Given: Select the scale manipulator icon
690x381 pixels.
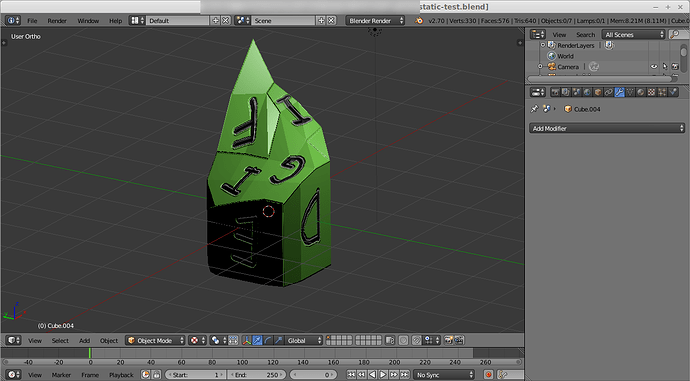Looking at the screenshot, I should [279, 340].
